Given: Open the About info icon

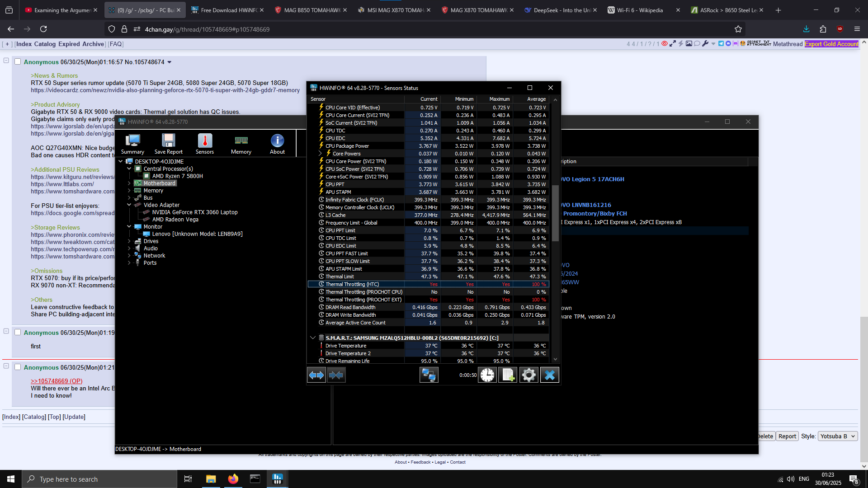Looking at the screenshot, I should 277,144.
